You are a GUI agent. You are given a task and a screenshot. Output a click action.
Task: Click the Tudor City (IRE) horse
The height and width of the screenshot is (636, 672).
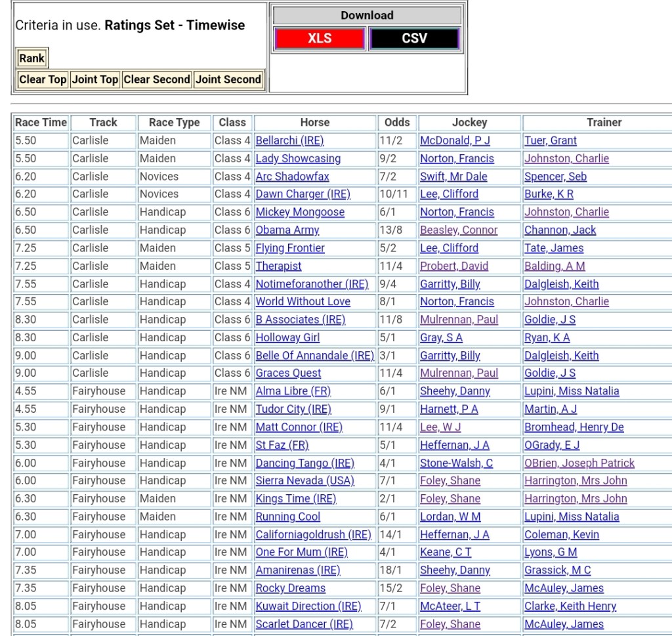pos(293,409)
